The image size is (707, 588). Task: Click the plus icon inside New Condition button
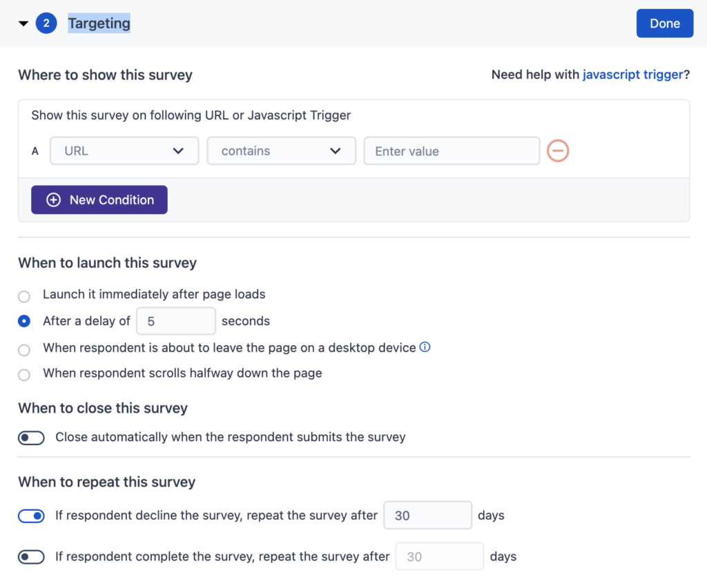coord(54,199)
